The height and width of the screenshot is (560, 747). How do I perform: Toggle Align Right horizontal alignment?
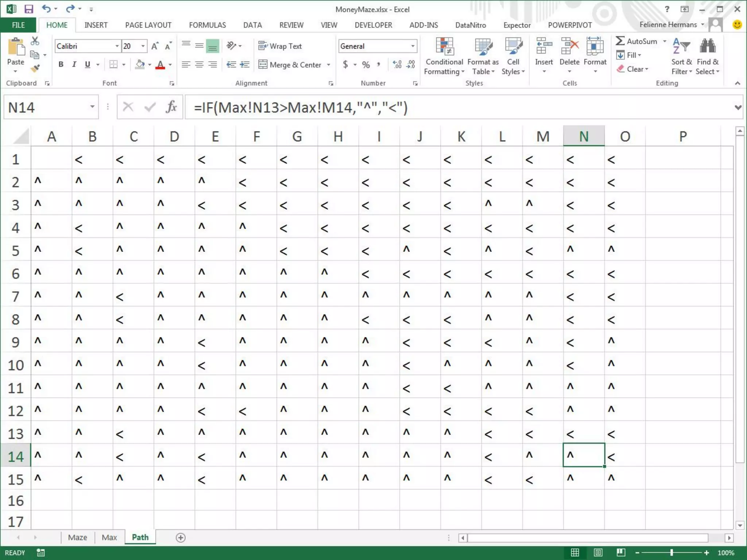tap(212, 65)
